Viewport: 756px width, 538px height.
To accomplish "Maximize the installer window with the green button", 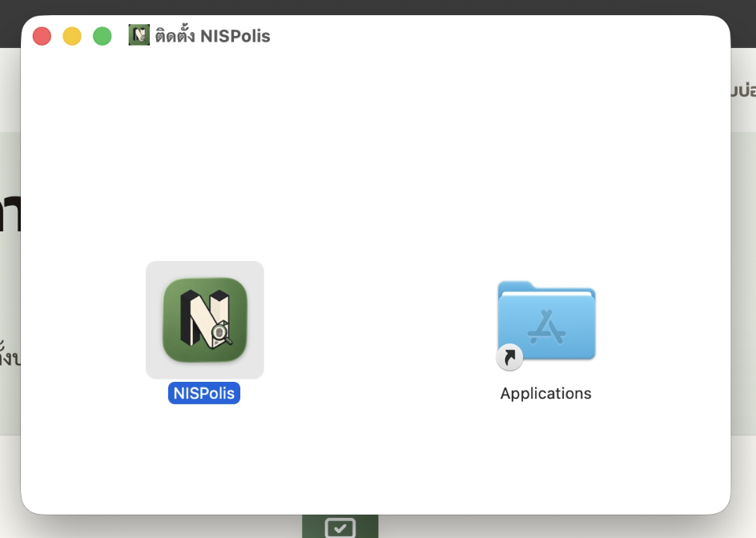I will (x=103, y=36).
